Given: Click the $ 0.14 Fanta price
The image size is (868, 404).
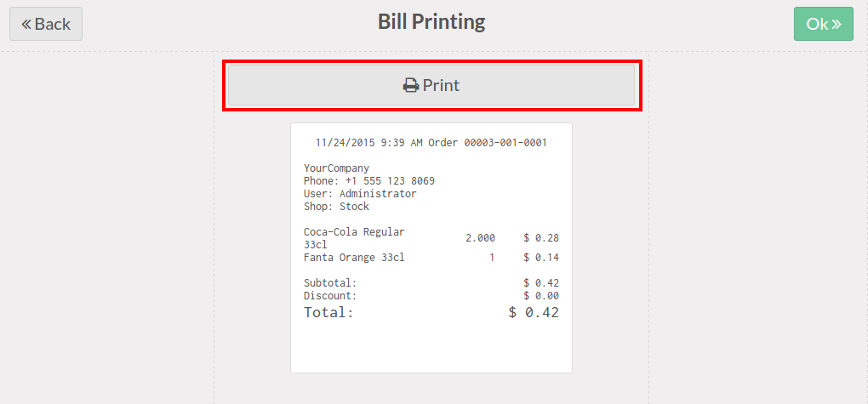Looking at the screenshot, I should tap(541, 258).
